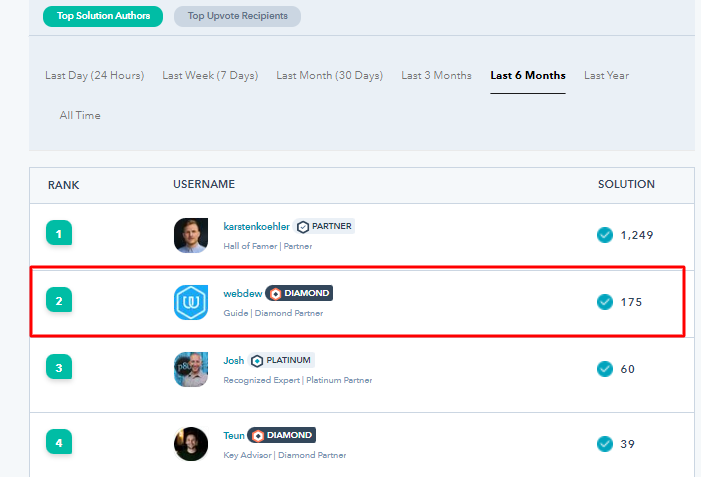Click the solution checkmark icon beside 1,249
The height and width of the screenshot is (477, 701).
(x=604, y=235)
